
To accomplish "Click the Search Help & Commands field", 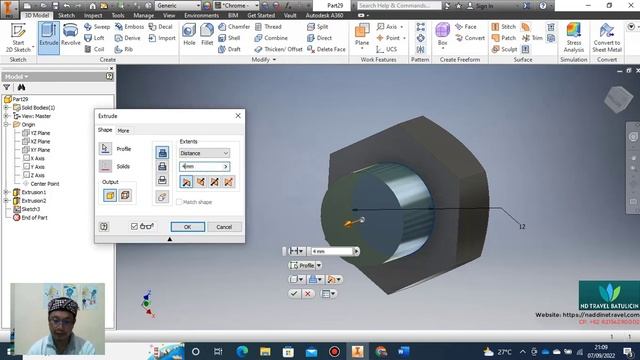I will pos(399,6).
